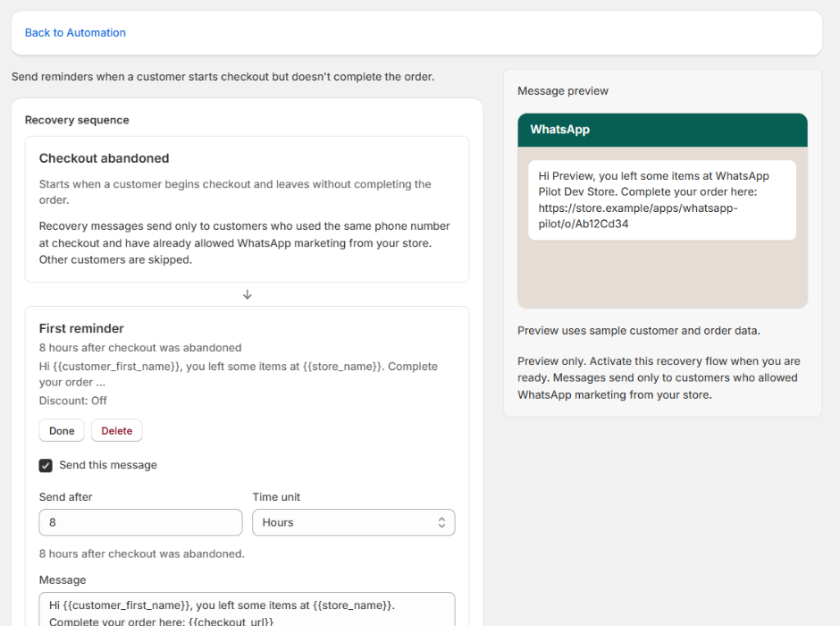Screen dimensions: 840x626
Task: Delete the First reminder step
Action: point(117,430)
